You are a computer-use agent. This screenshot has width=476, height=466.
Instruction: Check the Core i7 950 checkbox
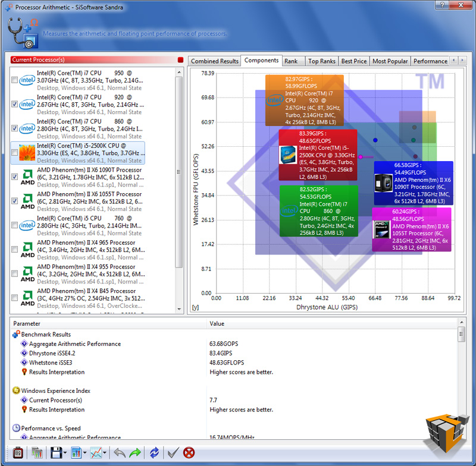(x=14, y=80)
